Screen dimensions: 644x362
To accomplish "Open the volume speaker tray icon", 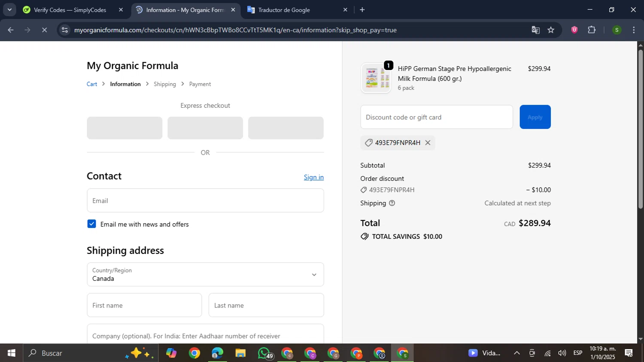I will click(x=562, y=353).
